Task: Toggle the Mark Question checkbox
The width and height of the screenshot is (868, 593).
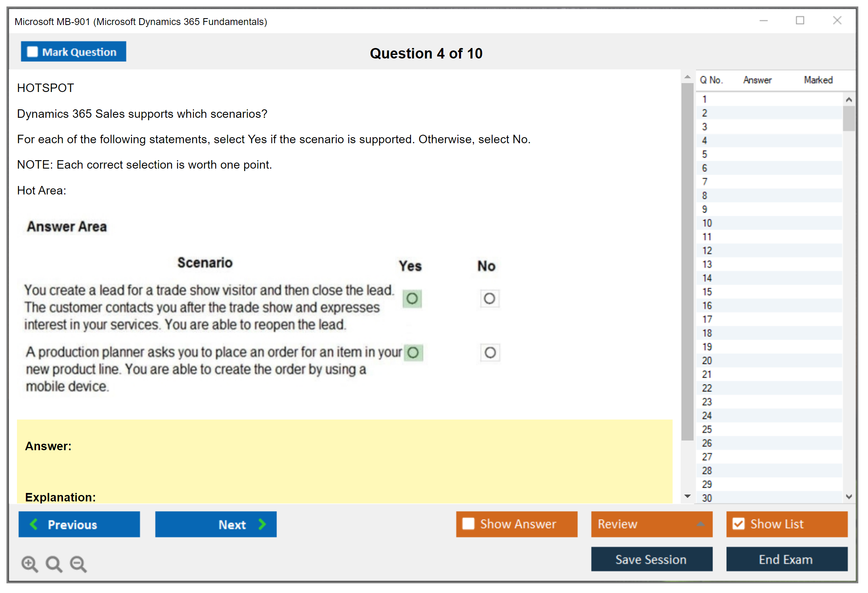Action: 32,52
